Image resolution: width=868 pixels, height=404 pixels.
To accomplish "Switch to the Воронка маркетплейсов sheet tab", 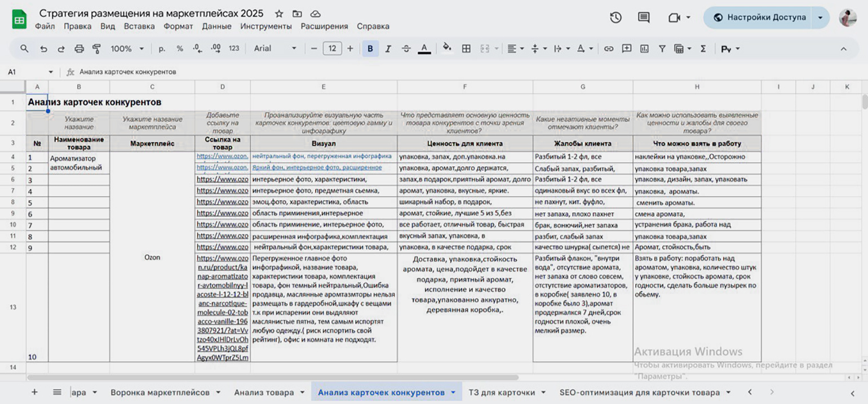I will click(x=160, y=392).
